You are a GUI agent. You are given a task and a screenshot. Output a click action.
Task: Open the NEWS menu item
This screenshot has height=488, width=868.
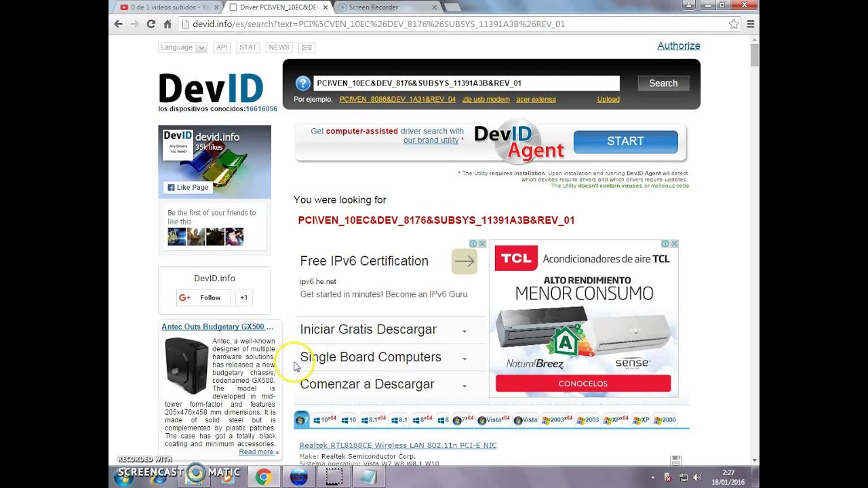tap(279, 47)
